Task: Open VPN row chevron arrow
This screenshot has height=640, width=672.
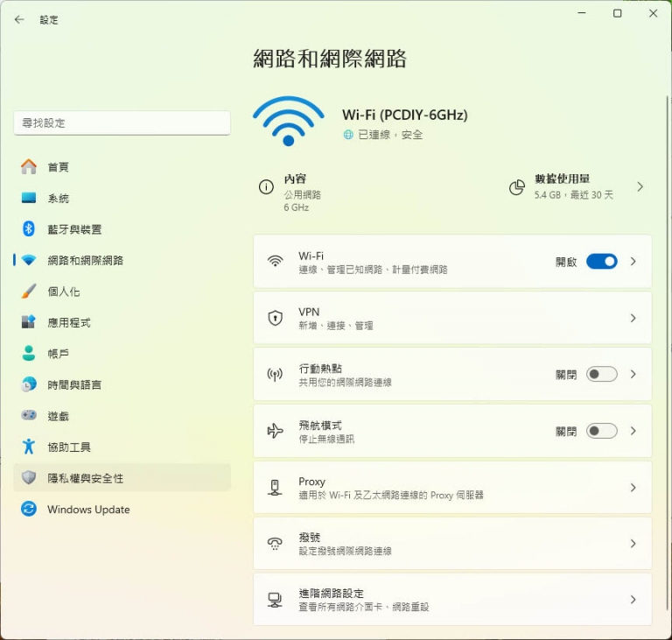Action: (x=633, y=318)
